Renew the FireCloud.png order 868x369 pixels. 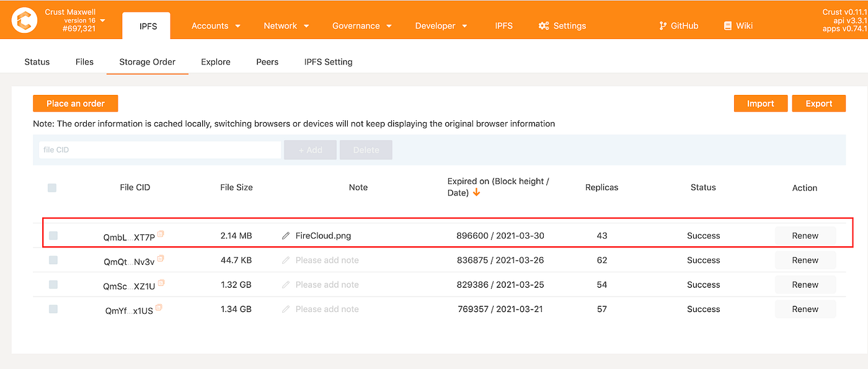click(805, 236)
